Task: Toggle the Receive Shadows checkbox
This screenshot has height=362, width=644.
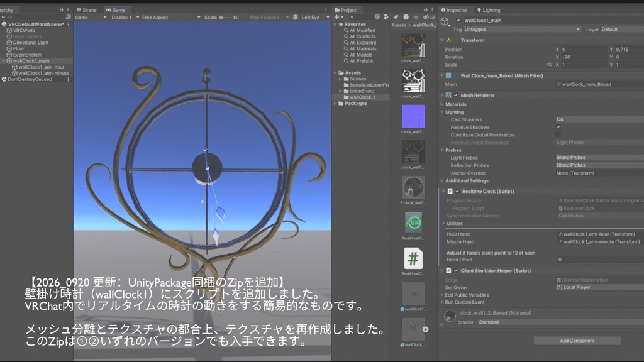Action: (x=558, y=127)
